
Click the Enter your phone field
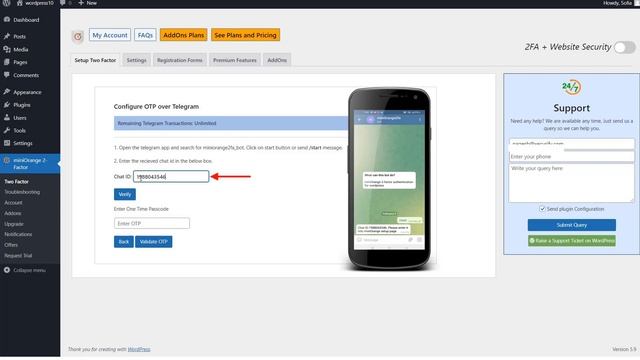click(571, 157)
